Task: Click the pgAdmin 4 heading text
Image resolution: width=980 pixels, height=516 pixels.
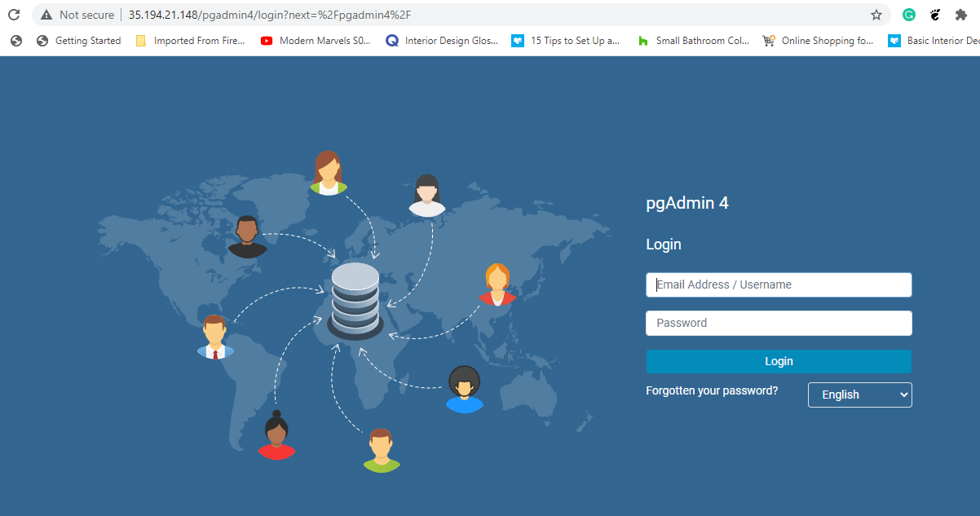Action: [x=687, y=204]
